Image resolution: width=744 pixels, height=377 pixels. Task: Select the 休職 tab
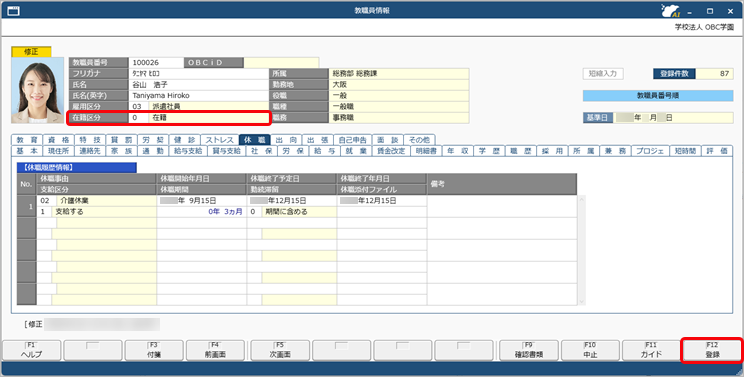255,140
